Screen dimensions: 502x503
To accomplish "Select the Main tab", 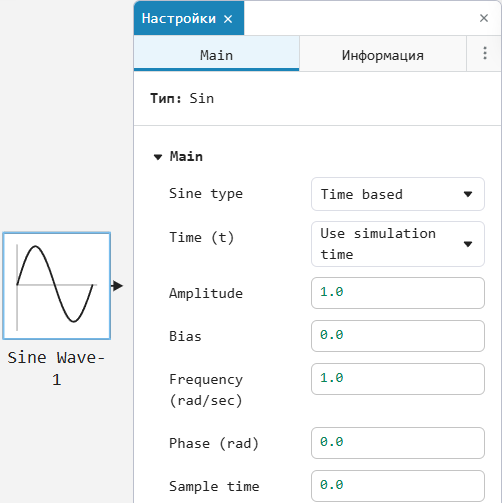I will [x=216, y=54].
